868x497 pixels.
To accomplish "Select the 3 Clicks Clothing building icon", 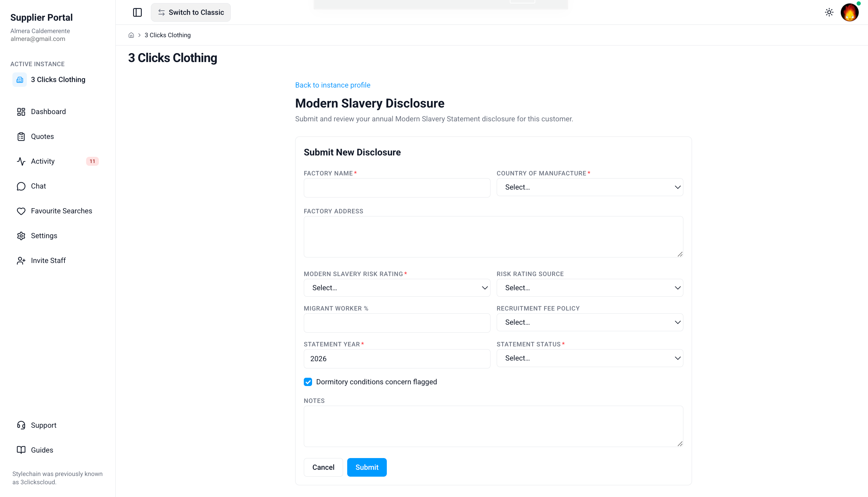I will 20,80.
